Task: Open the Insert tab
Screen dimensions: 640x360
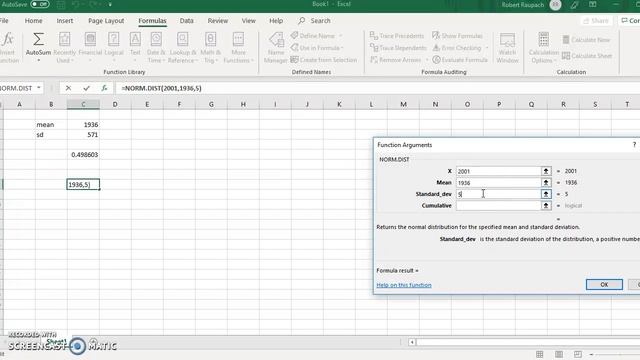Action: tap(64, 20)
